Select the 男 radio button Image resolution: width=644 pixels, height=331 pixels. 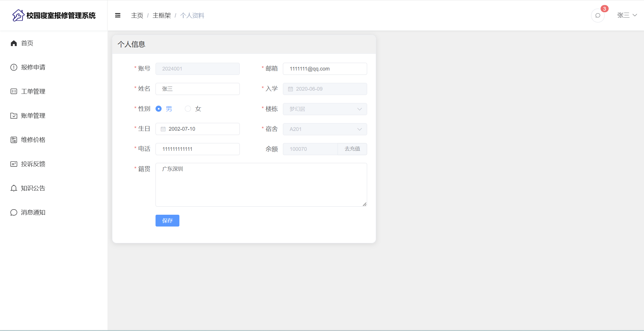coord(158,109)
